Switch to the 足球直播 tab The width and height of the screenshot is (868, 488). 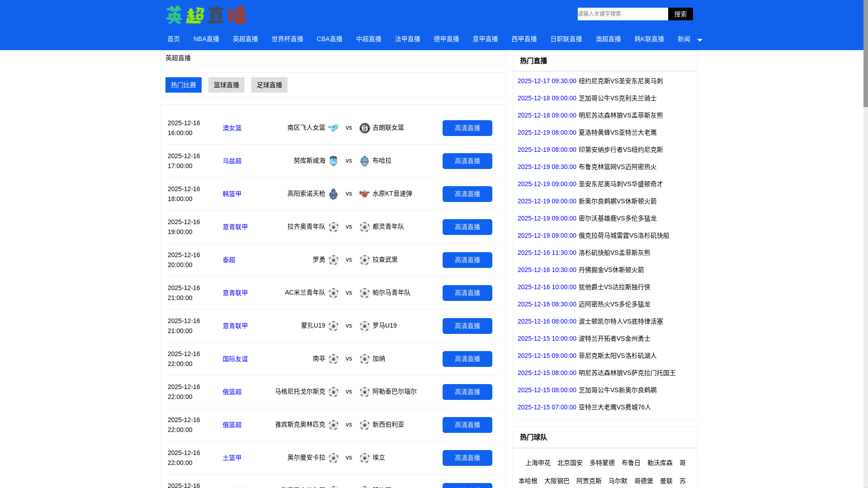(269, 85)
